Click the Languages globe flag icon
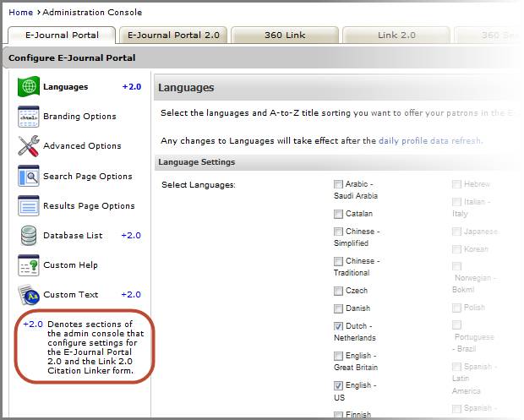The image size is (524, 420). click(x=29, y=87)
